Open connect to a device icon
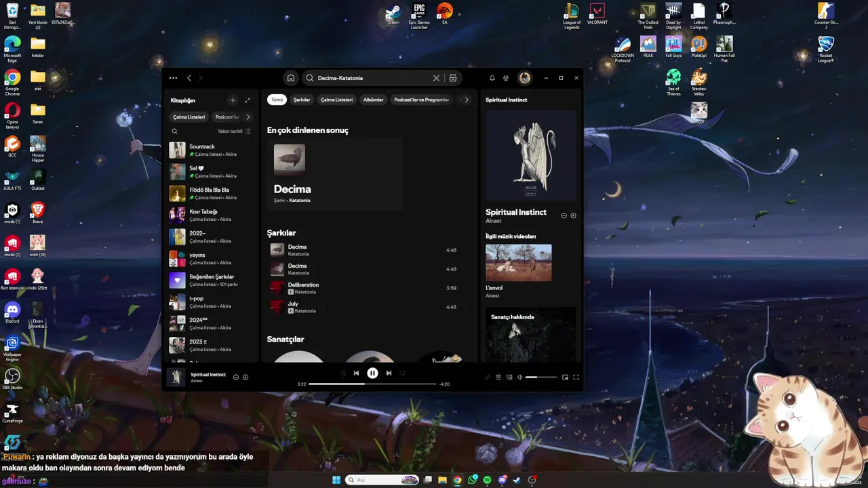Image resolution: width=868 pixels, height=488 pixels. tap(509, 377)
